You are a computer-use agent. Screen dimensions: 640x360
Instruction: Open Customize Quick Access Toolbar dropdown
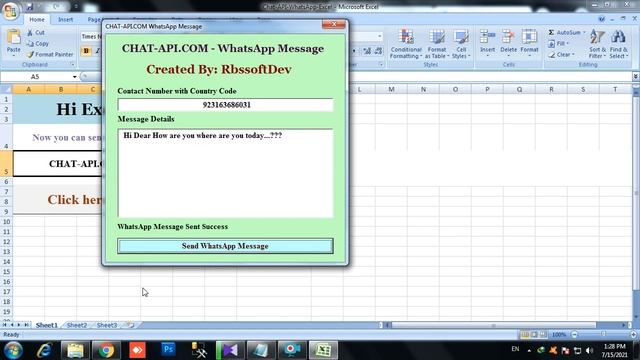[x=76, y=7]
